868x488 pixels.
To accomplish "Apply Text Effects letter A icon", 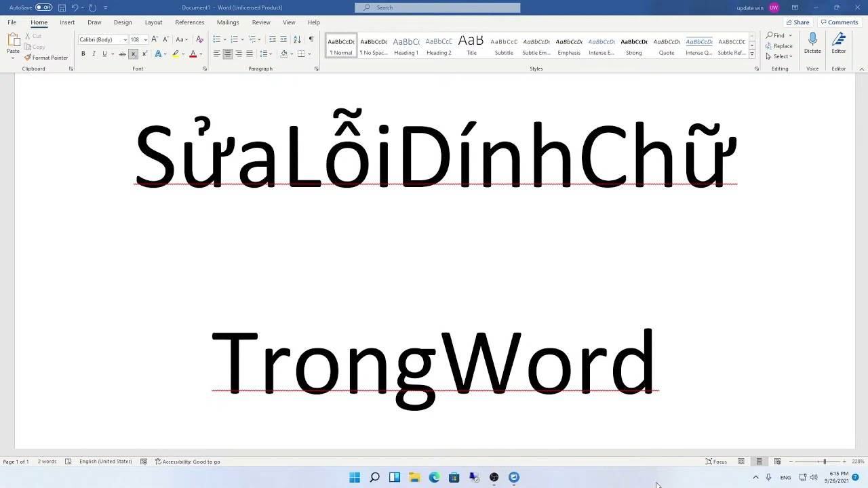I will 158,54.
